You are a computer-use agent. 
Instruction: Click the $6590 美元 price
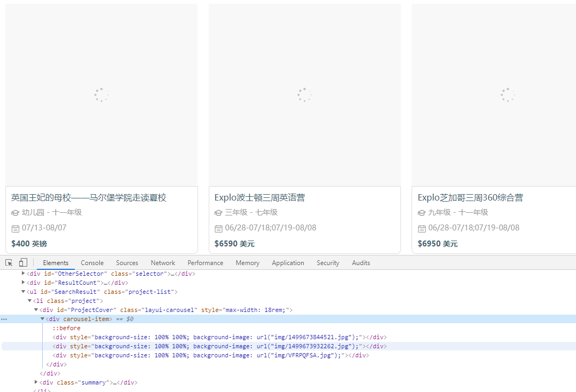[234, 244]
